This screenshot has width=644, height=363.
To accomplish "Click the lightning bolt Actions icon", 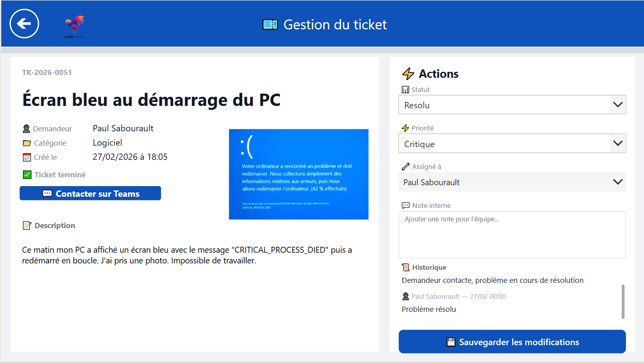I will click(x=408, y=74).
